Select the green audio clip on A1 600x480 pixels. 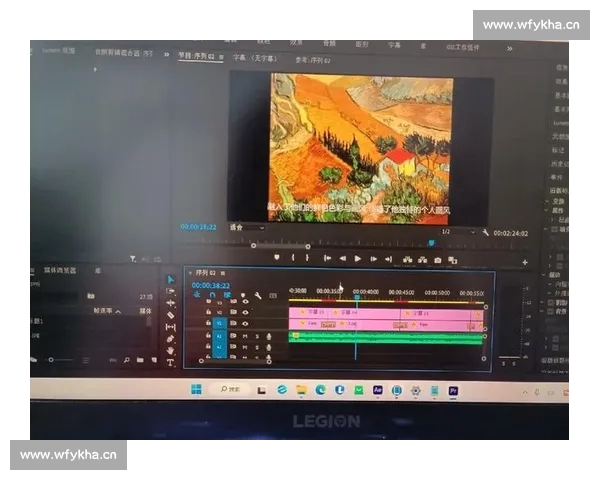point(385,338)
